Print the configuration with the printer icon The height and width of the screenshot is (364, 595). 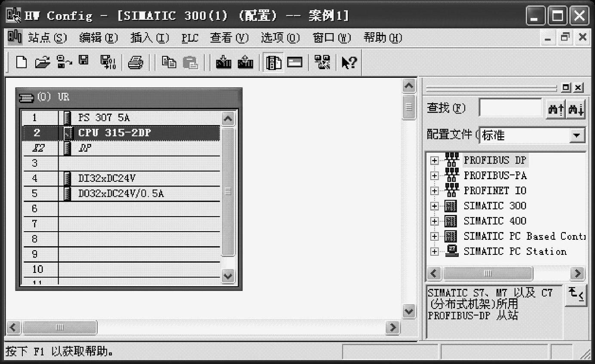[136, 63]
